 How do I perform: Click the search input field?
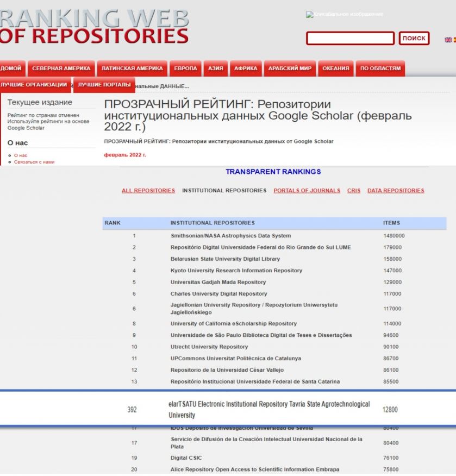click(x=351, y=38)
